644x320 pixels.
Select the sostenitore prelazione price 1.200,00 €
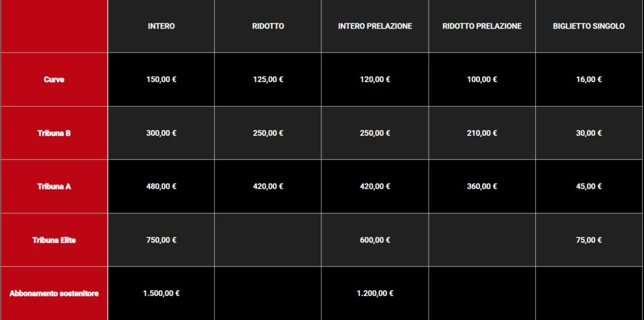pos(375,293)
